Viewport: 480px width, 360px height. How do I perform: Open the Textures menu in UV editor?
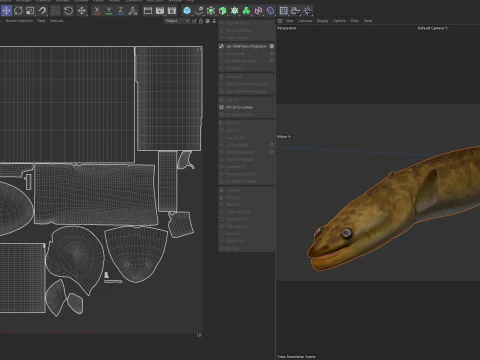point(57,21)
